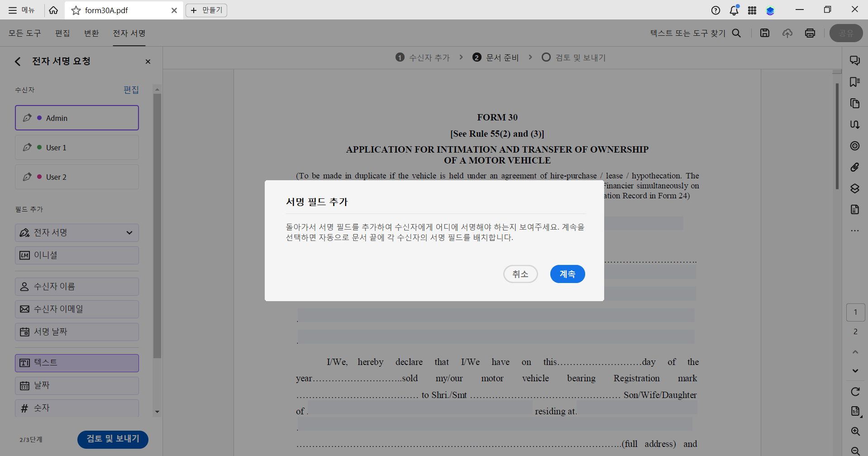Viewport: 868px width, 456px height.
Task: Save the PDF document
Action: click(x=765, y=33)
